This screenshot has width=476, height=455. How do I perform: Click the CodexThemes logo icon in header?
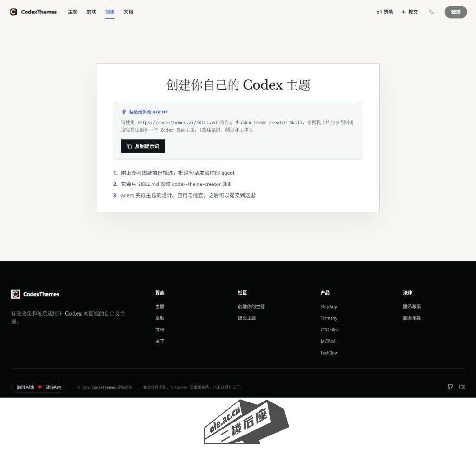click(13, 12)
